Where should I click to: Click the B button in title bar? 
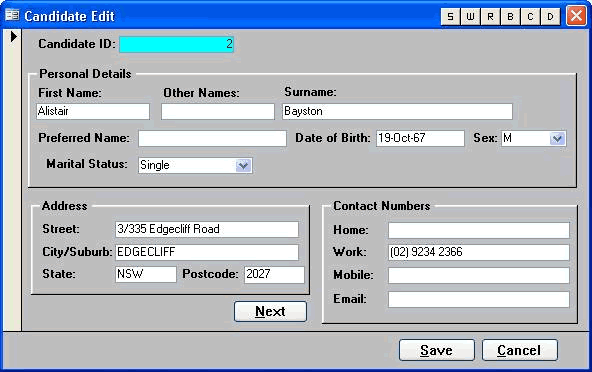[510, 17]
